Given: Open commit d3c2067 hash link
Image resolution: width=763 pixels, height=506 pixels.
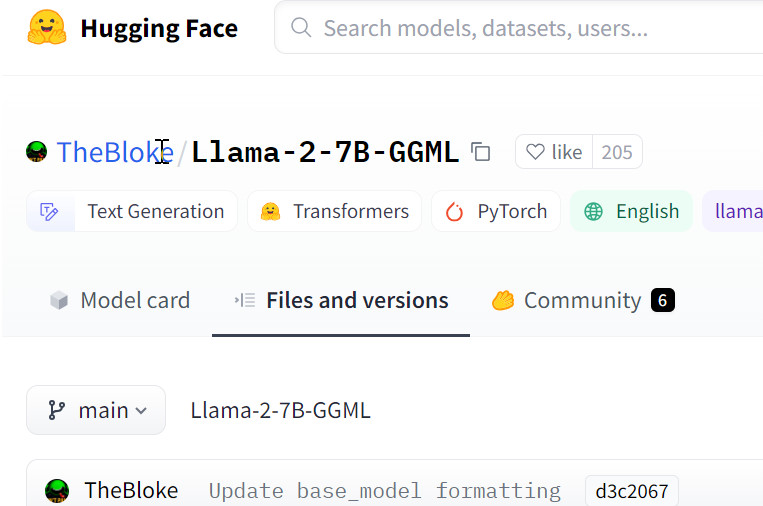Looking at the screenshot, I should coord(631,491).
